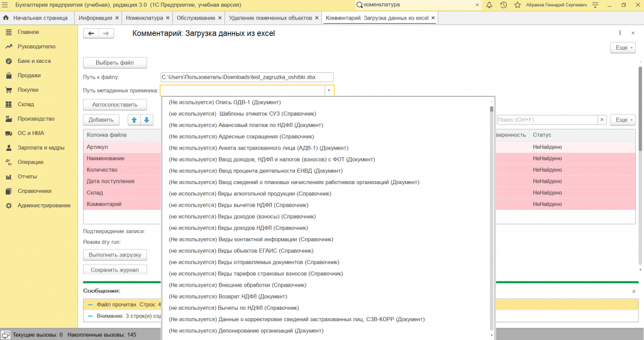This screenshot has width=644, height=340.
Task: Open ОС и НМА section
Action: (x=31, y=133)
